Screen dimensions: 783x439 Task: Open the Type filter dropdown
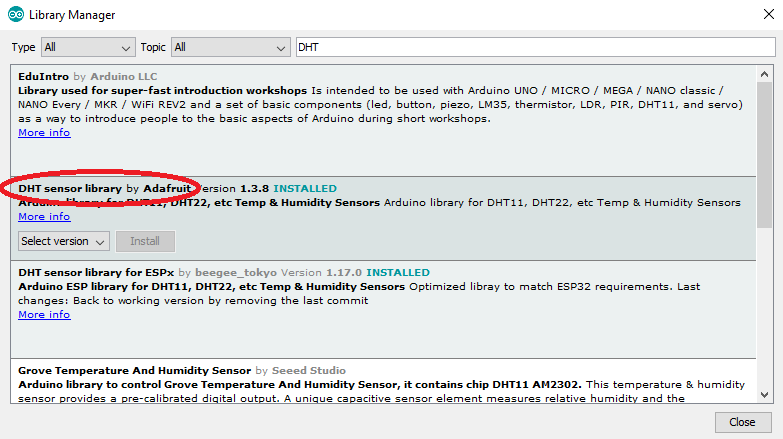pos(87,47)
